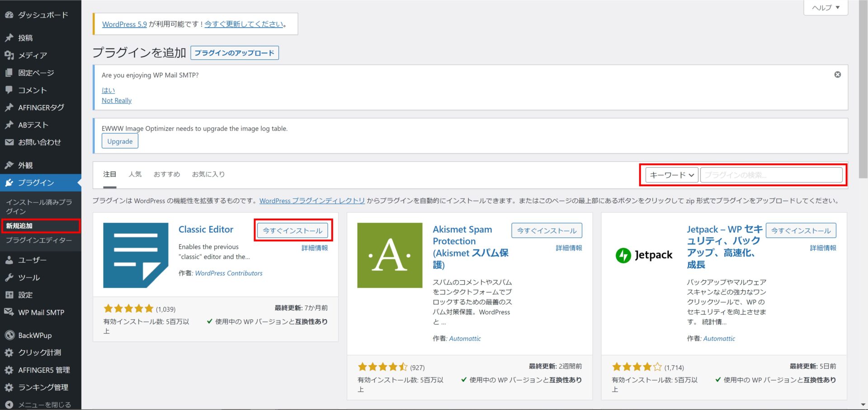Dismiss the WP Mail SMTP notice
This screenshot has height=410, width=868.
tap(837, 75)
